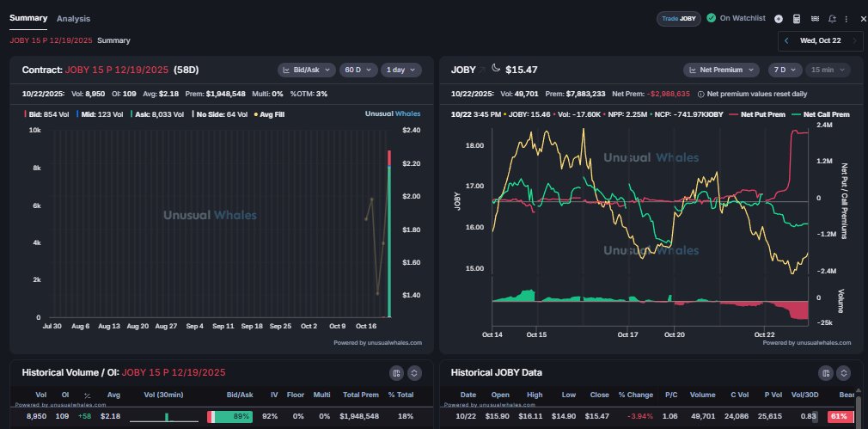Toggle the Net Call Prem legend line
Image resolution: width=868 pixels, height=429 pixels.
[821, 114]
